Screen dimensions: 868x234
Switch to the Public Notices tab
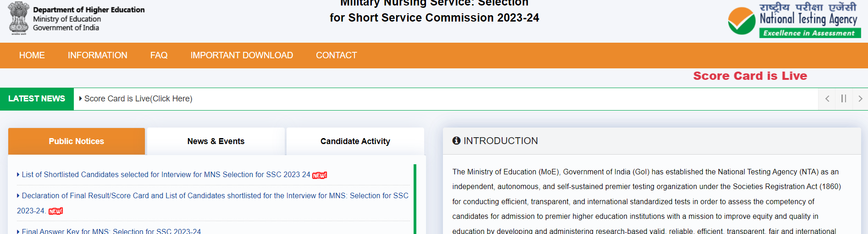tap(77, 141)
